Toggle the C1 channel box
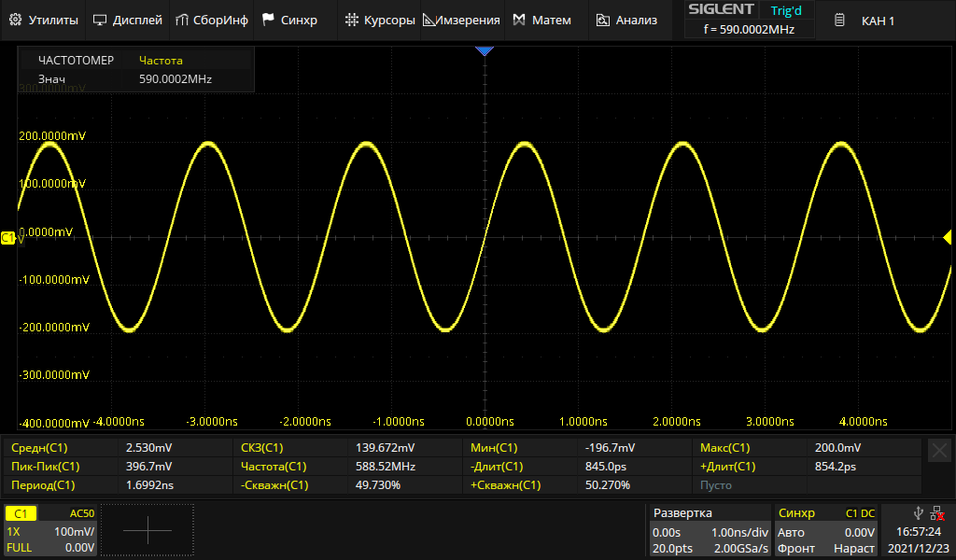956x560 pixels. pyautogui.click(x=49, y=530)
